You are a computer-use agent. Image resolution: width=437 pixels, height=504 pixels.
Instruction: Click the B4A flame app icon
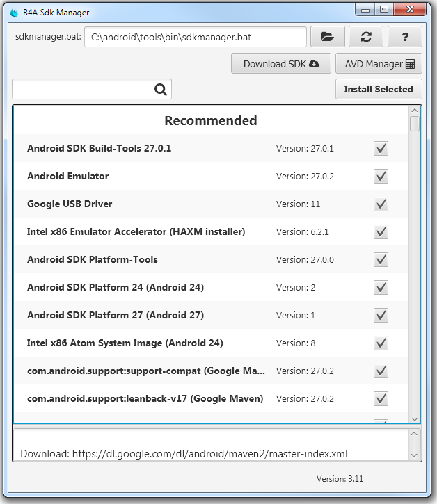(14, 13)
